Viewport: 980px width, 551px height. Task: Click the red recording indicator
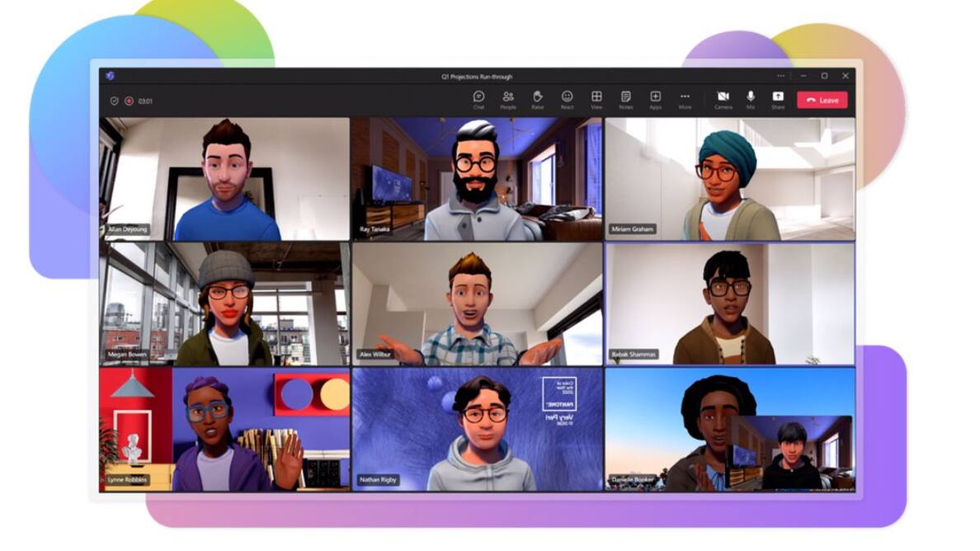coord(129,101)
